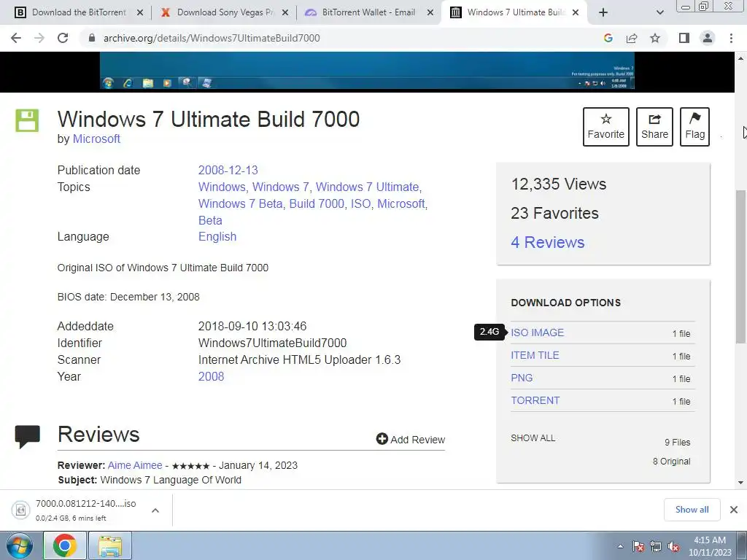Click the Windows 7 desktop screenshot preview

click(x=367, y=71)
